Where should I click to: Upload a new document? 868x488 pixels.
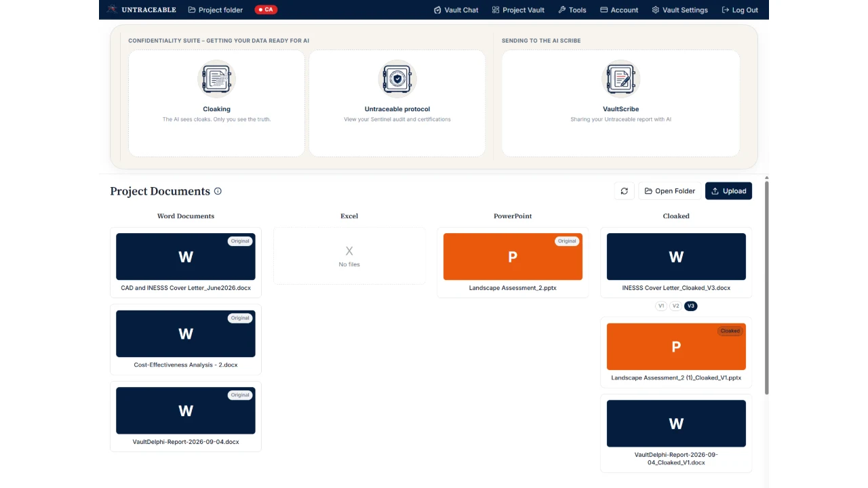pyautogui.click(x=728, y=191)
